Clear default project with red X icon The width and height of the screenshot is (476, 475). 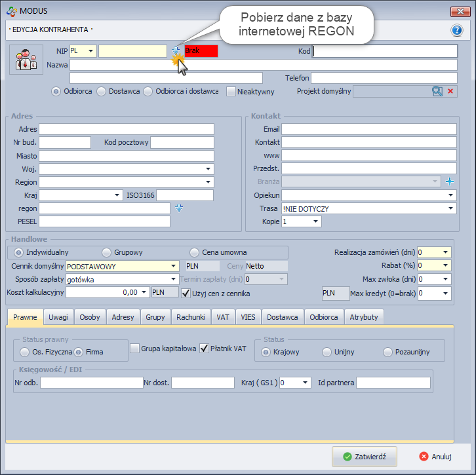(x=450, y=92)
